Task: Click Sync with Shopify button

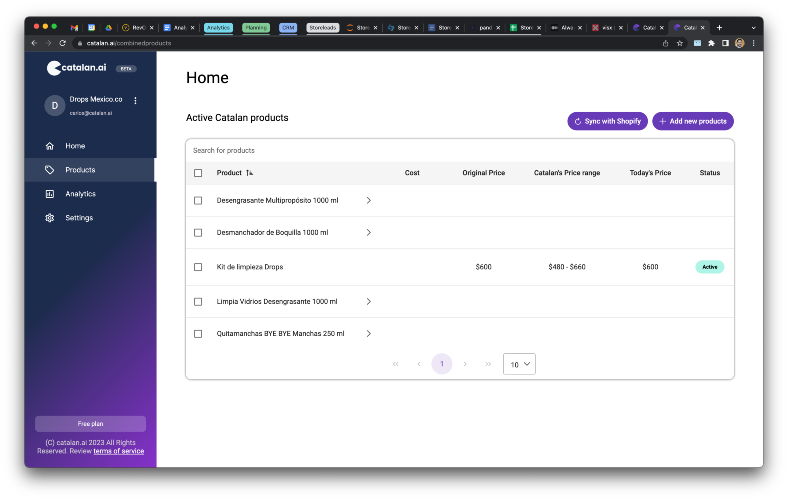Action: pos(607,121)
